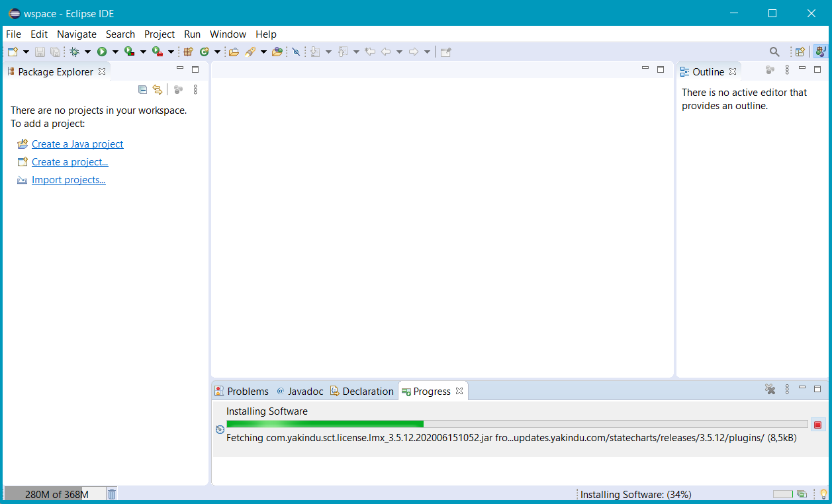The width and height of the screenshot is (832, 504).
Task: Toggle Mark Occurrences/skip breakpoints icon in toolbar
Action: coord(296,52)
